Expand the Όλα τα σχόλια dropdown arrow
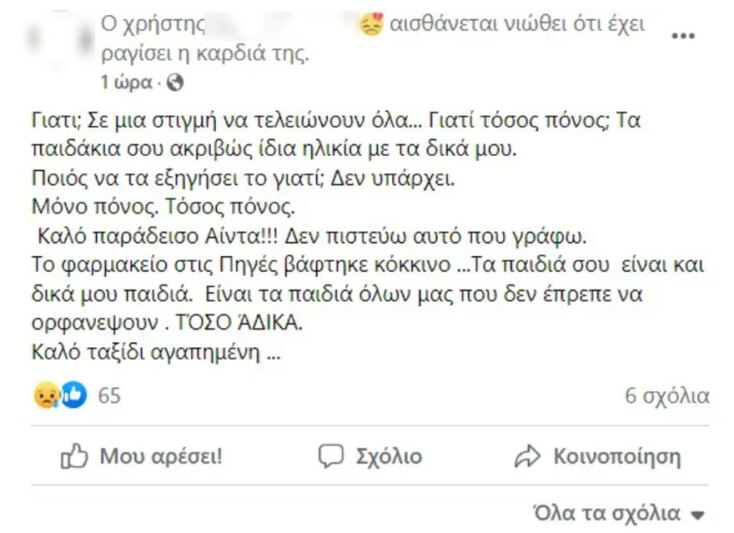The height and width of the screenshot is (533, 734). pyautogui.click(x=698, y=516)
